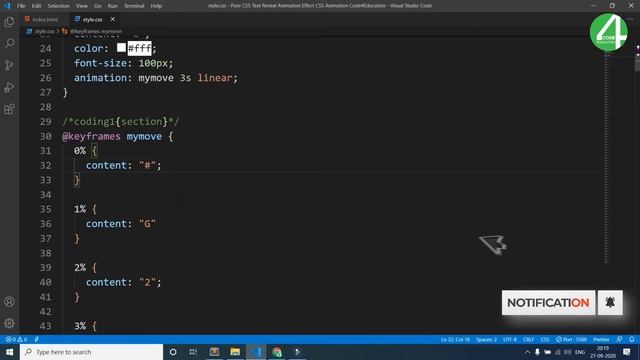This screenshot has height=360, width=640.
Task: Open the Selection menu
Action: pos(58,6)
